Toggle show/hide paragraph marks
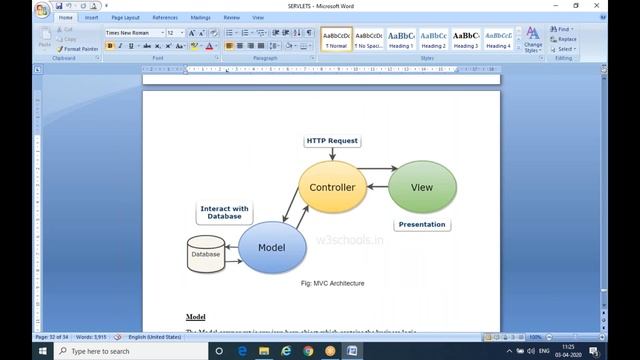Screen dimensions: 640x360 point(309,33)
